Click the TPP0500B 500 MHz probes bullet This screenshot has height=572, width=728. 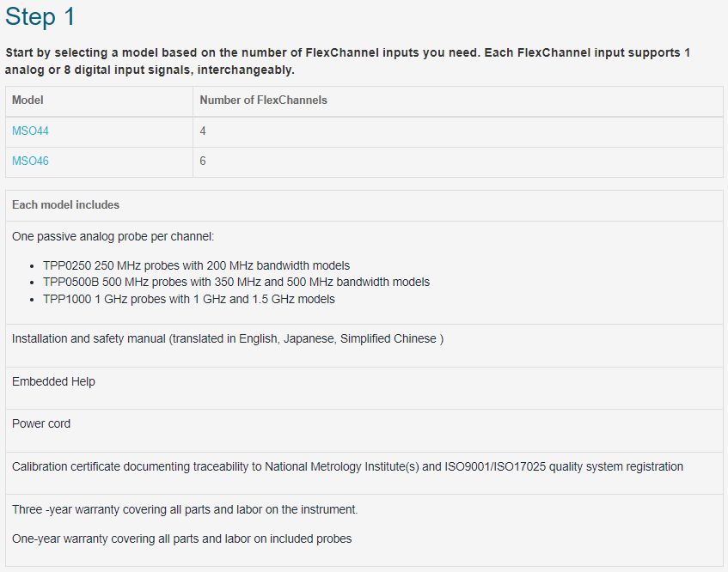click(x=236, y=282)
